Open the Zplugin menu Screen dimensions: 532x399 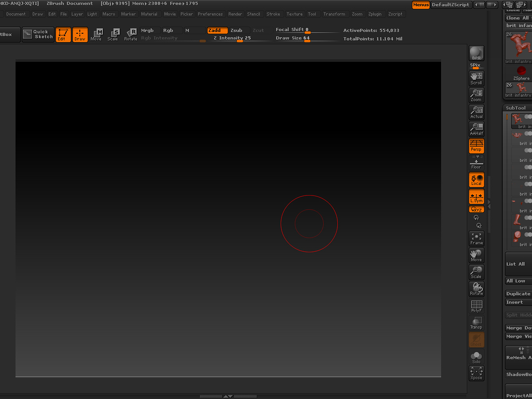pyautogui.click(x=375, y=14)
